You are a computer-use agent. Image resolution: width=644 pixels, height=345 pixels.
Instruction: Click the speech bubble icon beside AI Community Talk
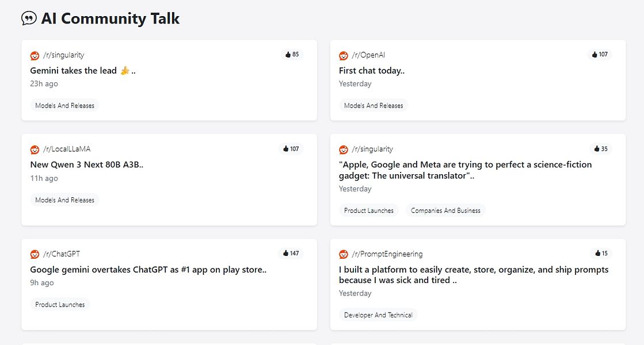(x=29, y=18)
